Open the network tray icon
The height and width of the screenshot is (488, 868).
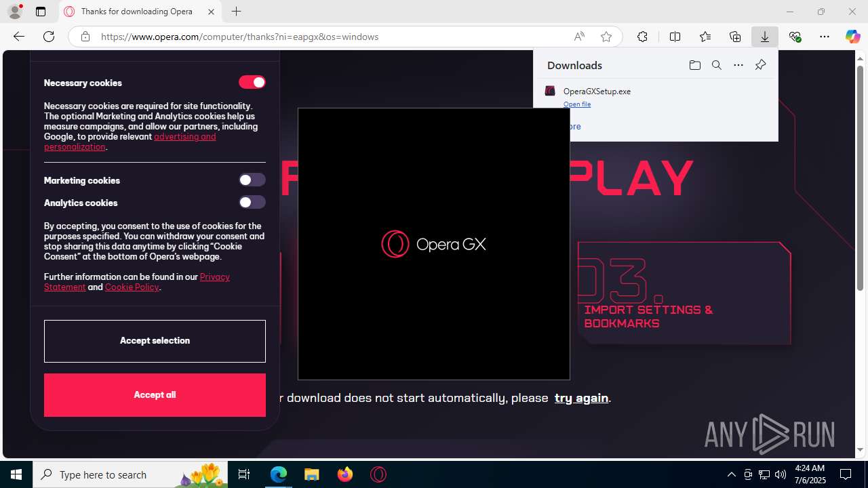click(x=764, y=474)
